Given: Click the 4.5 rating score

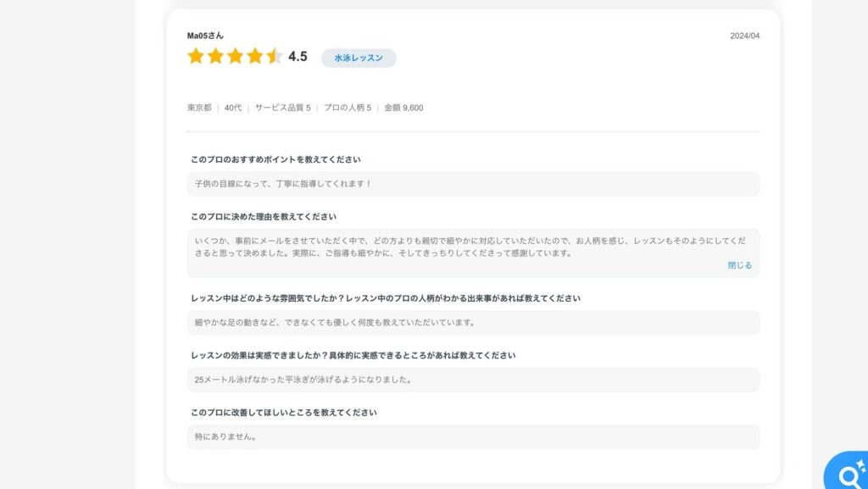Looking at the screenshot, I should 298,57.
